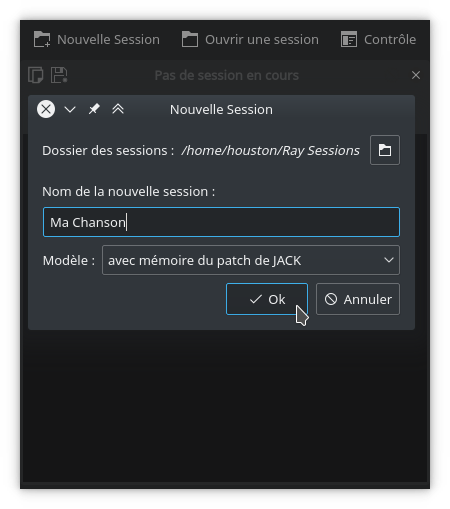This screenshot has width=450, height=509.
Task: Close the current session with the X
Action: 416,75
